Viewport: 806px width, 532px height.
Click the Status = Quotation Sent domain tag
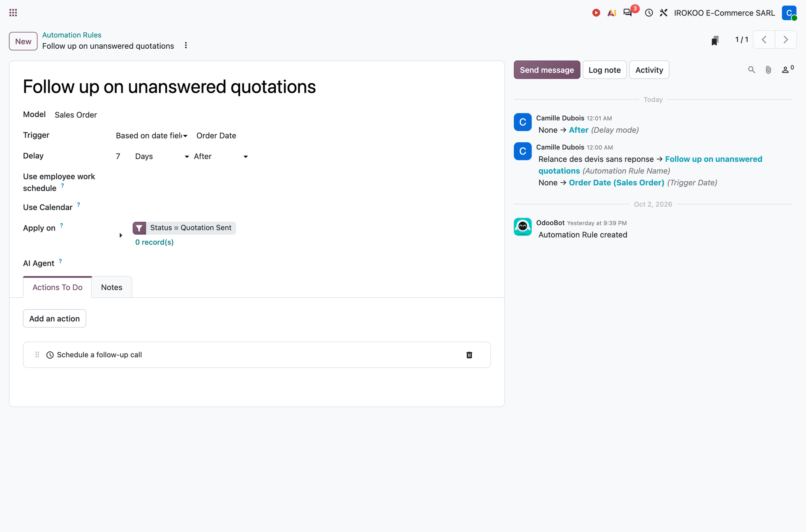tap(191, 228)
